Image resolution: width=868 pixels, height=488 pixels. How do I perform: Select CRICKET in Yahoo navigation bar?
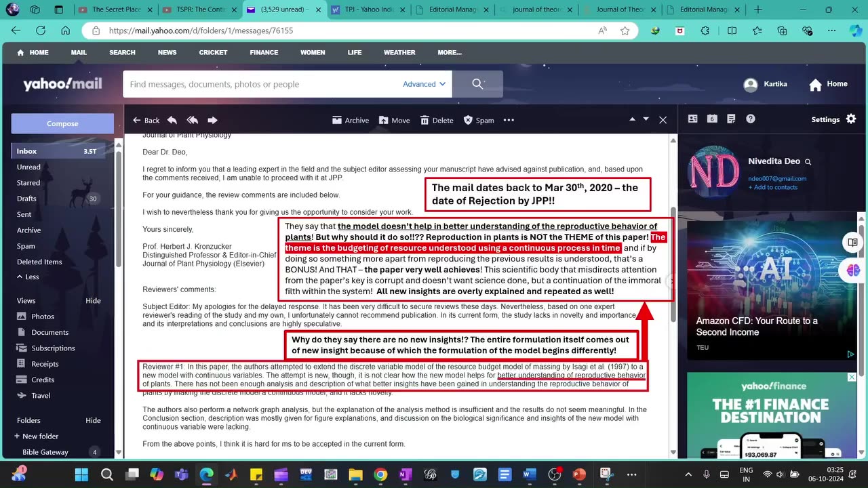(213, 52)
